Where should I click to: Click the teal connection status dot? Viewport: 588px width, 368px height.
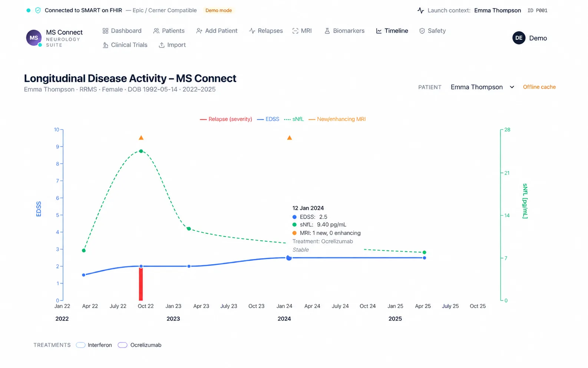pos(28,10)
